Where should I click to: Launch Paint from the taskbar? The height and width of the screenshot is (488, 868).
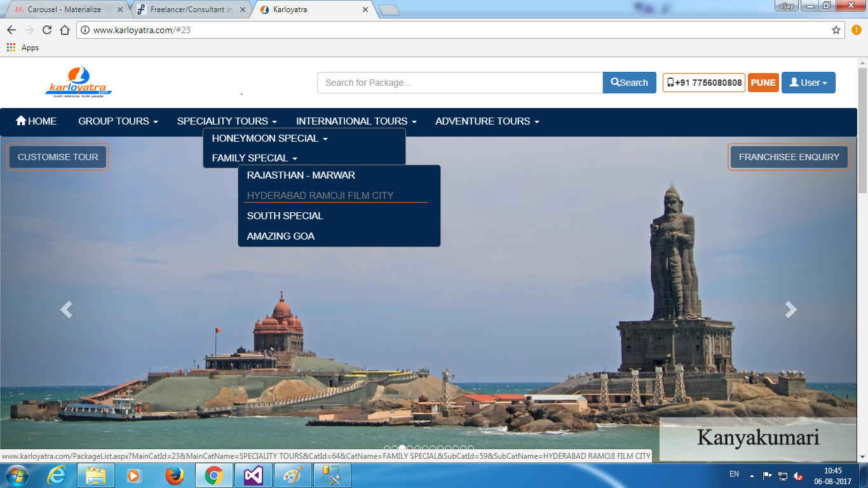point(293,475)
